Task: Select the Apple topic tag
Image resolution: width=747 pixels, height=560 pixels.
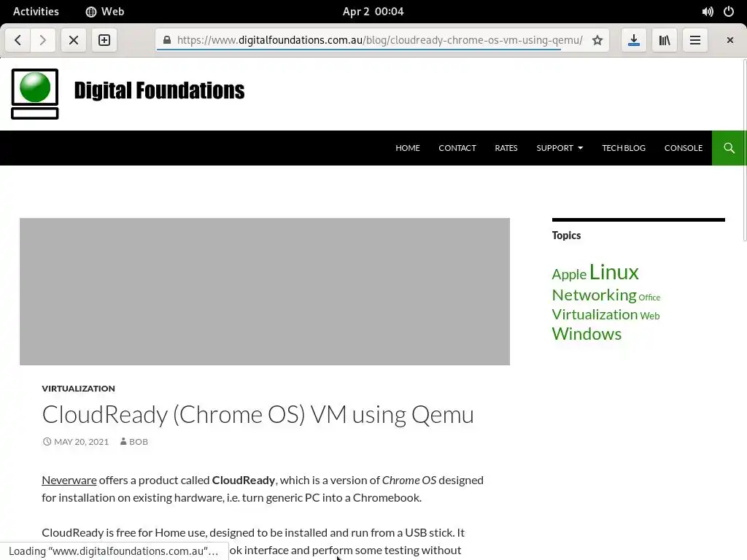Action: (x=569, y=274)
